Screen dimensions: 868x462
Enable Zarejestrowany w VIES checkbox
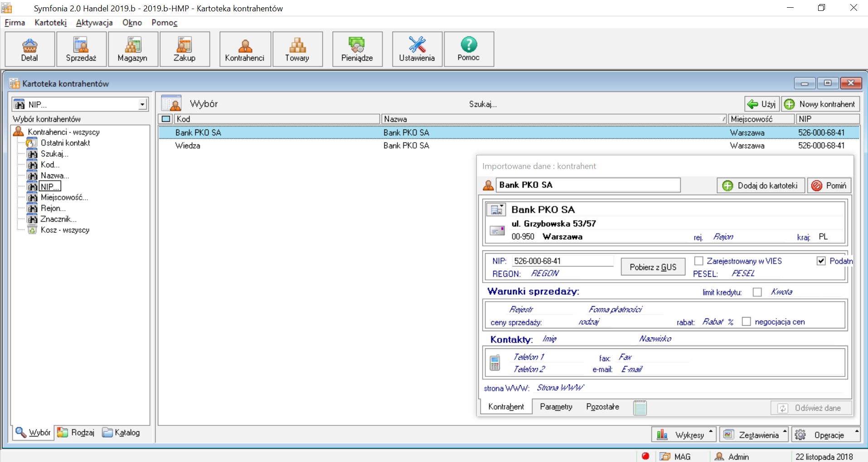tap(698, 261)
